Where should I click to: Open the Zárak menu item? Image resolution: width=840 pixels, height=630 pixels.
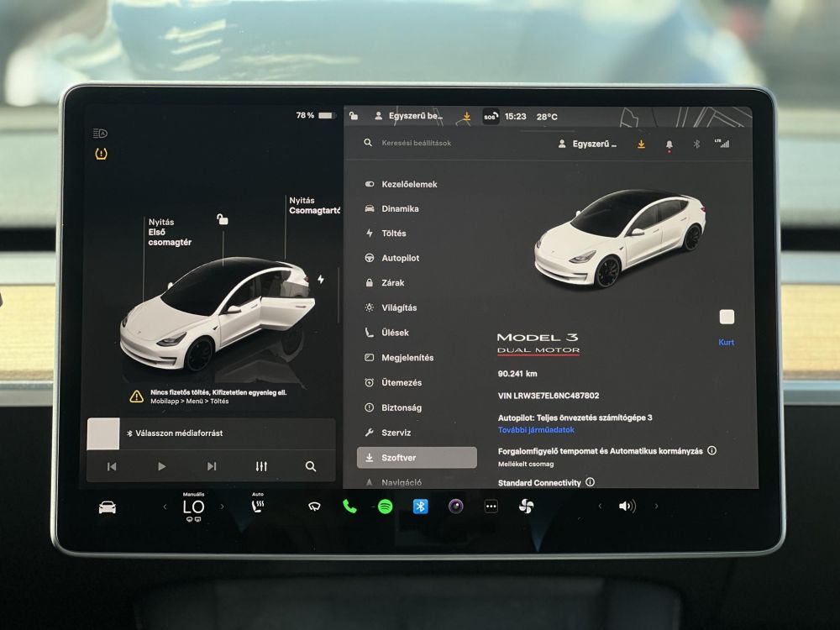pyautogui.click(x=384, y=283)
